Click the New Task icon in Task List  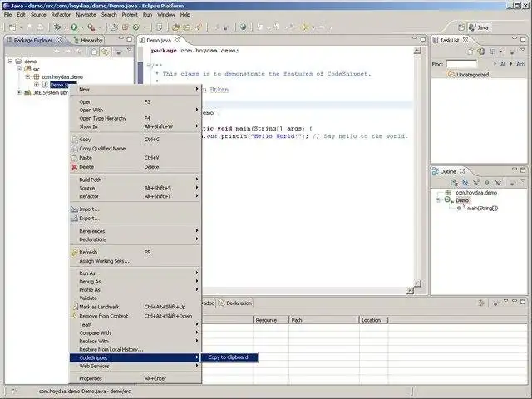470,52
